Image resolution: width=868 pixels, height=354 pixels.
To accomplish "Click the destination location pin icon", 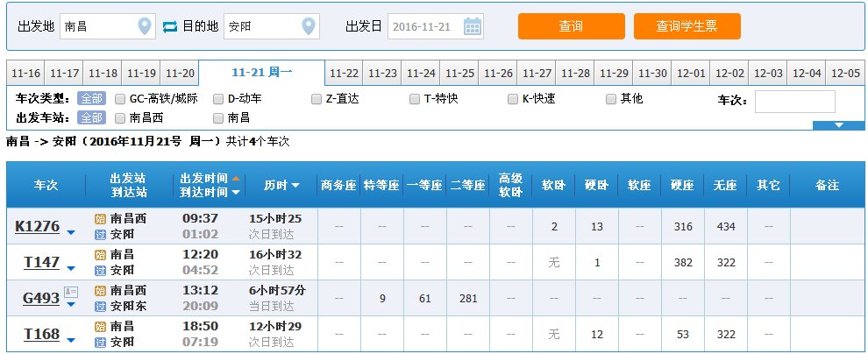I will point(309,26).
